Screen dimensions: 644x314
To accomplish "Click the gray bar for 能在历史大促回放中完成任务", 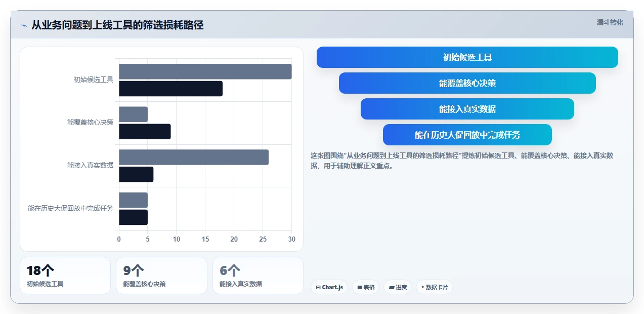I will click(133, 200).
